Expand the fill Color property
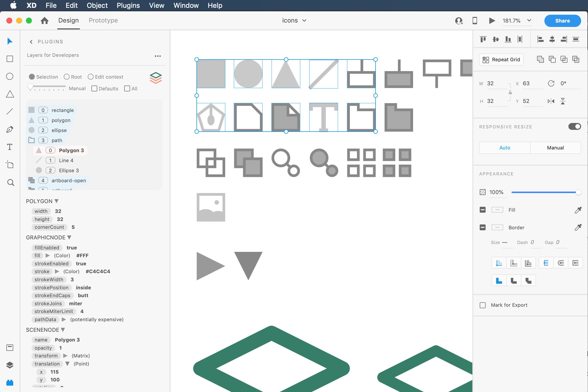The width and height of the screenshot is (588, 392). tap(48, 256)
